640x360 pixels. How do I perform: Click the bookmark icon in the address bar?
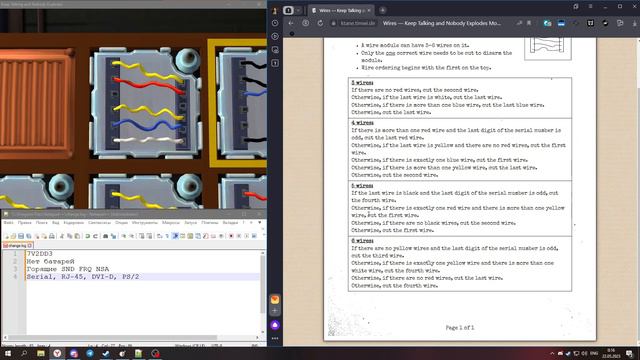[529, 23]
